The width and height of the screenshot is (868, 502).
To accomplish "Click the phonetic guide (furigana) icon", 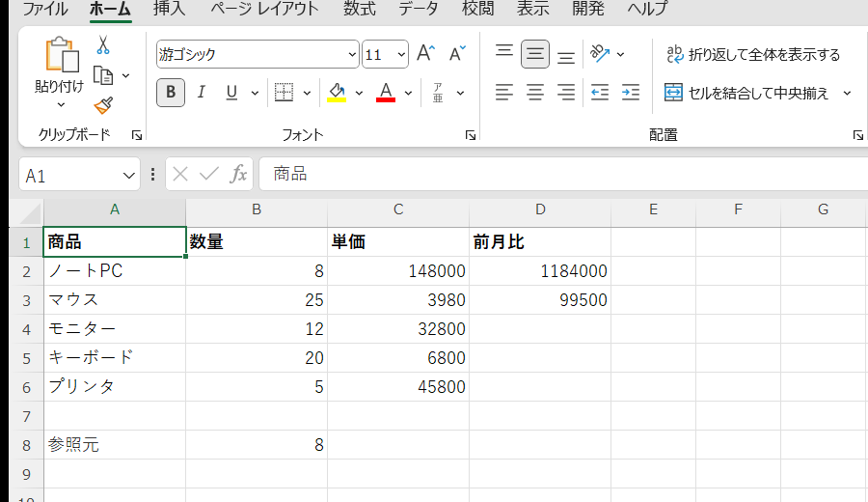I will coord(438,93).
